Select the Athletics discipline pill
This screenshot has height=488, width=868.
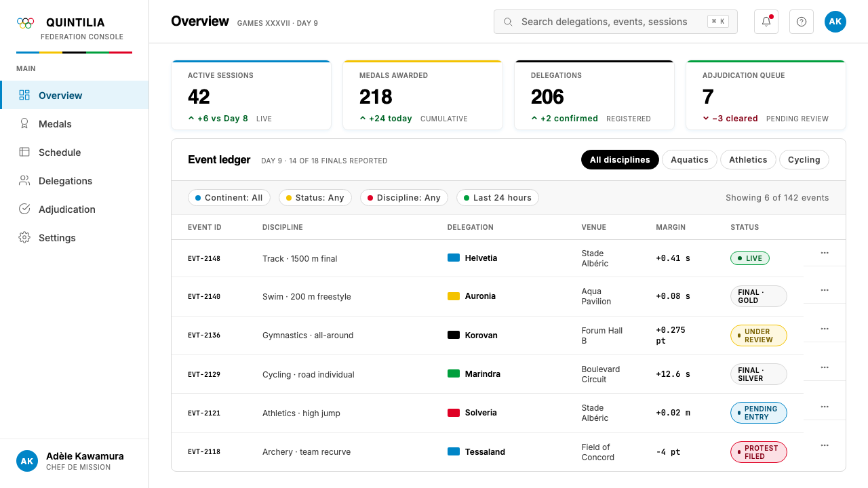[748, 160]
